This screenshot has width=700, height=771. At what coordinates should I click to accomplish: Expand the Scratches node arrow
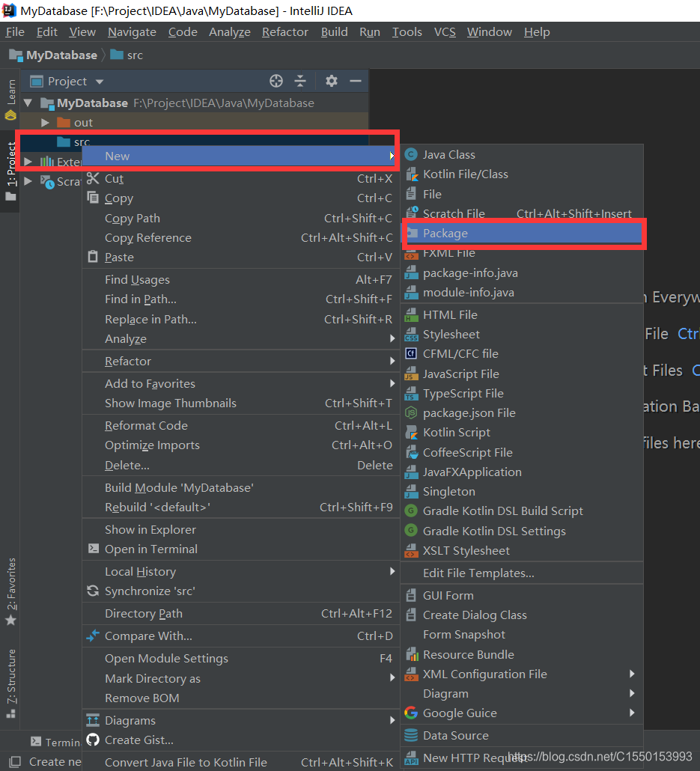[28, 181]
